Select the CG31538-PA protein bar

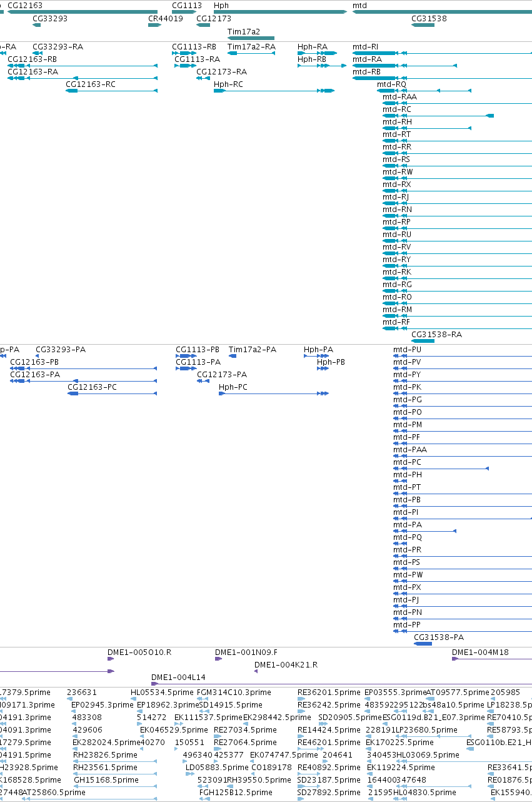(x=423, y=644)
